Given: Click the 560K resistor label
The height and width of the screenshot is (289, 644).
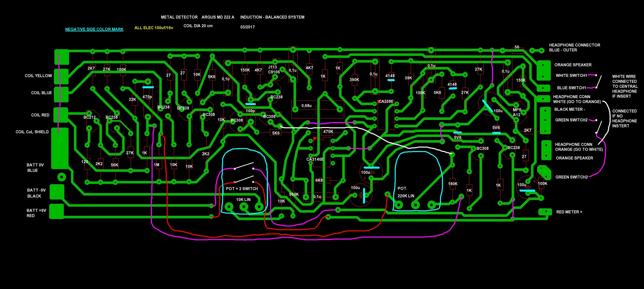Looking at the screenshot, I should pos(294,194).
